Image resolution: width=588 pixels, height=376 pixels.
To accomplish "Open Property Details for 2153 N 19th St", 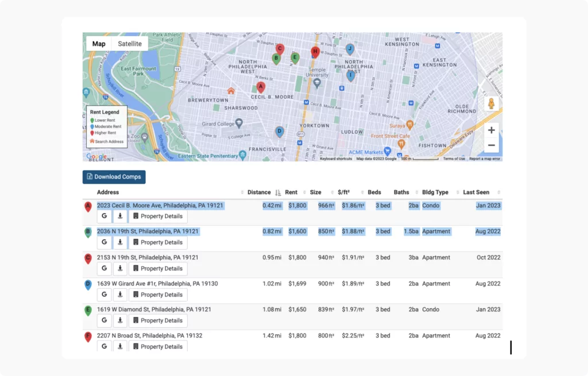I will pos(158,269).
